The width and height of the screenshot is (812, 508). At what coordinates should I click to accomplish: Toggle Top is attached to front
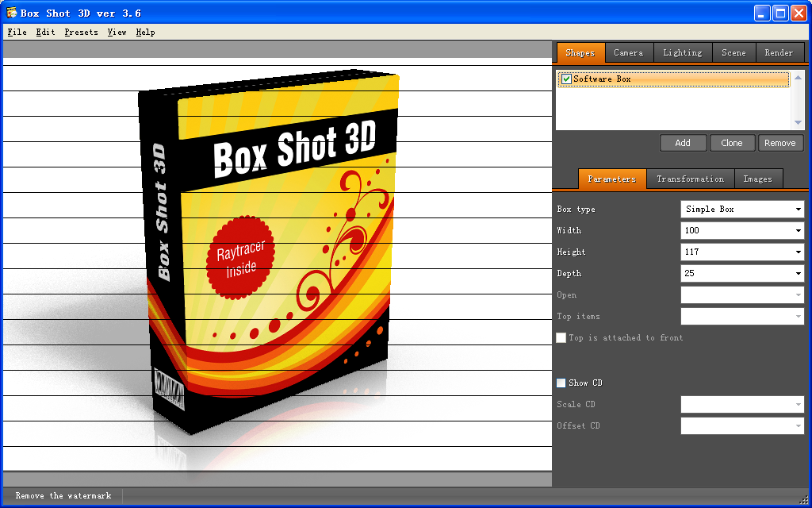(561, 338)
